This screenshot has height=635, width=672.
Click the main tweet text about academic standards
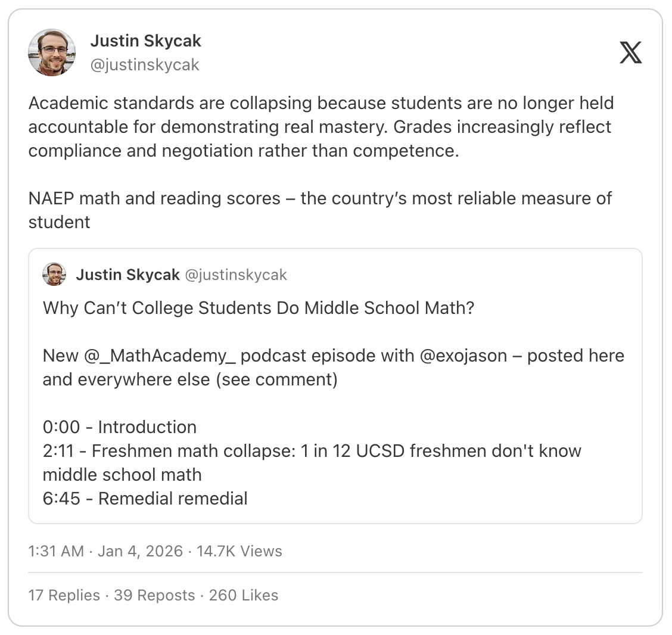[322, 127]
